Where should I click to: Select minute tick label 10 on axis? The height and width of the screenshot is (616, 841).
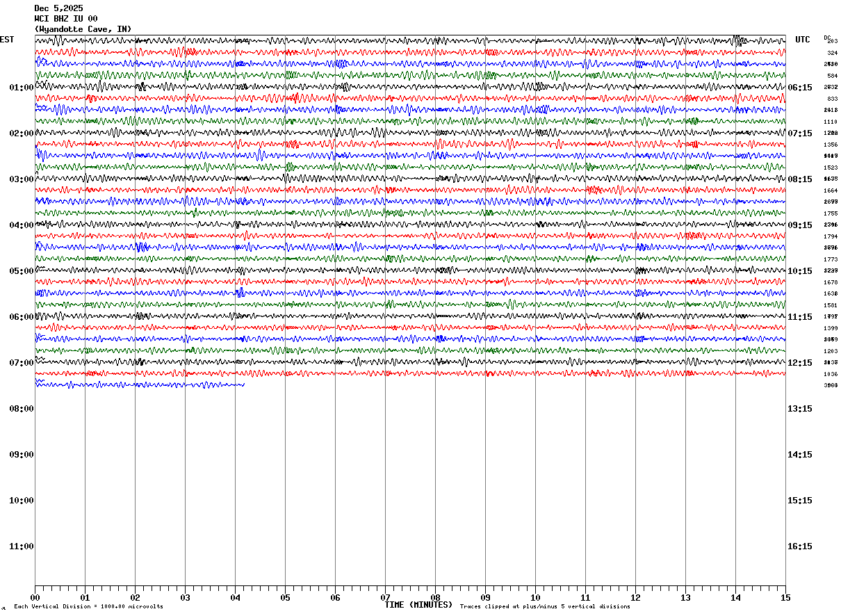pos(535,597)
